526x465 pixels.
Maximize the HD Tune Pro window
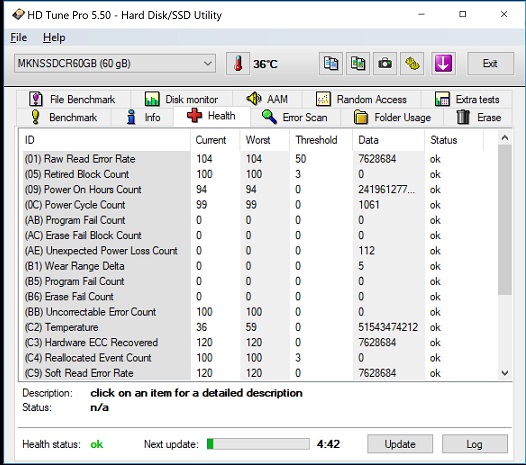coord(463,14)
